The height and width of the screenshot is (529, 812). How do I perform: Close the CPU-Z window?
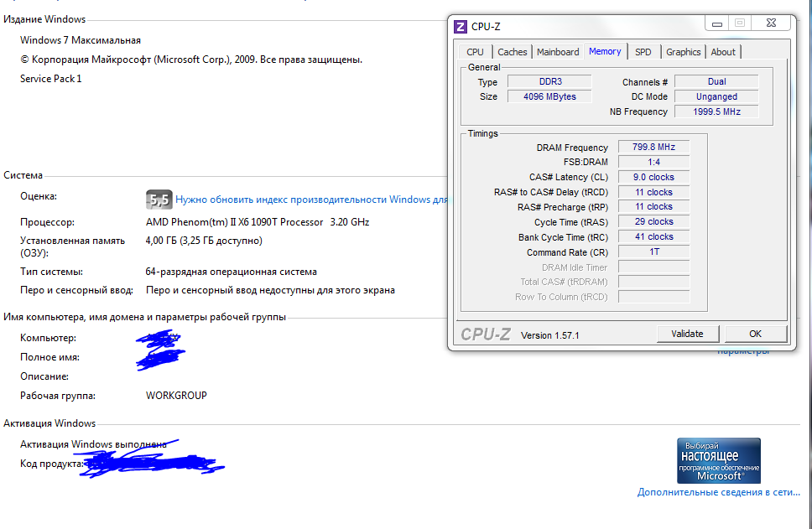[771, 23]
